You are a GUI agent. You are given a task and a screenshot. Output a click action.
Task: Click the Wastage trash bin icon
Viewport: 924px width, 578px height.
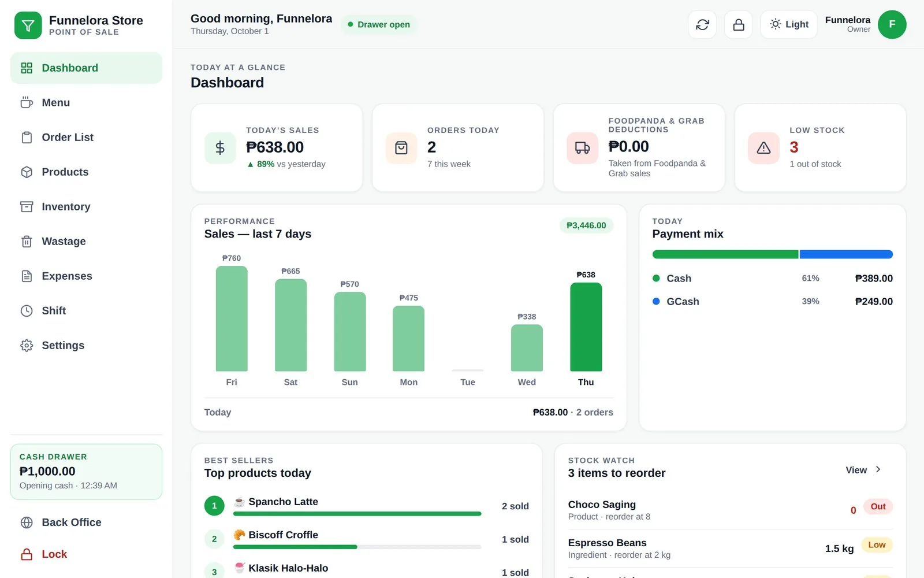27,241
